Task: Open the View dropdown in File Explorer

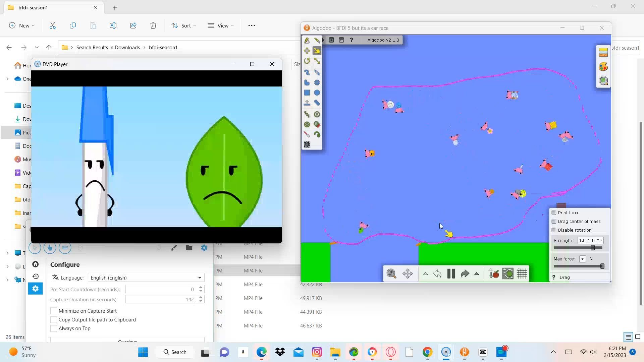Action: coord(220,25)
